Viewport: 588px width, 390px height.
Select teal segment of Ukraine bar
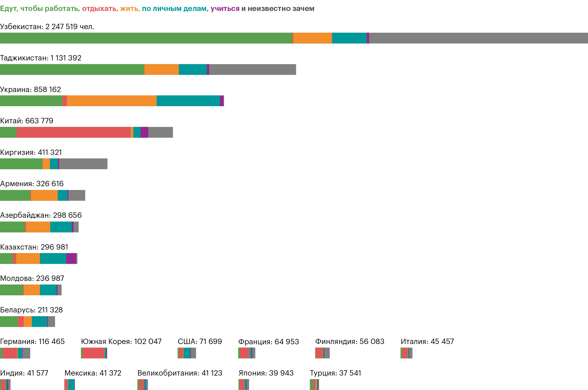[188, 101]
